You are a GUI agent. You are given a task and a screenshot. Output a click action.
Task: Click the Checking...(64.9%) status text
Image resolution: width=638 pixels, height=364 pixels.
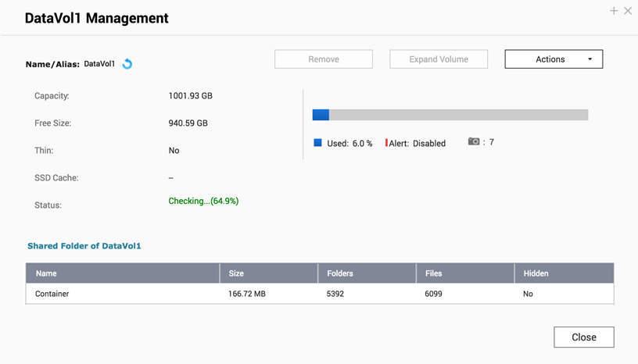pyautogui.click(x=203, y=201)
